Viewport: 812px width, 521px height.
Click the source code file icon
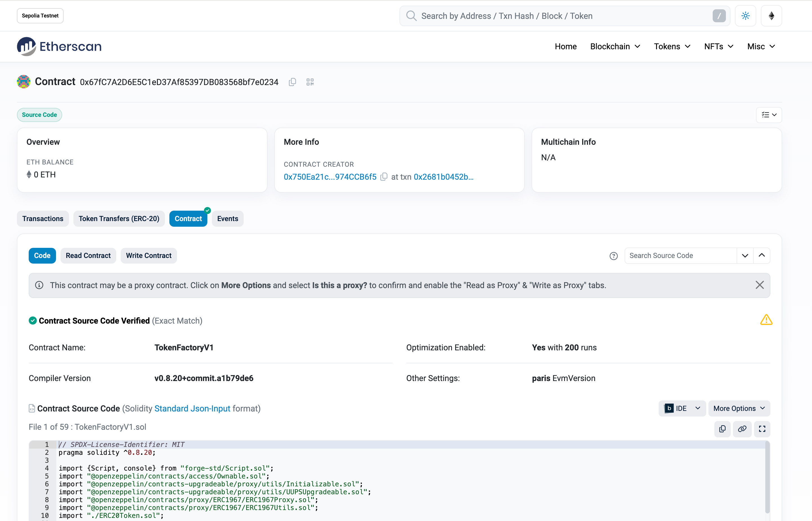pos(32,409)
